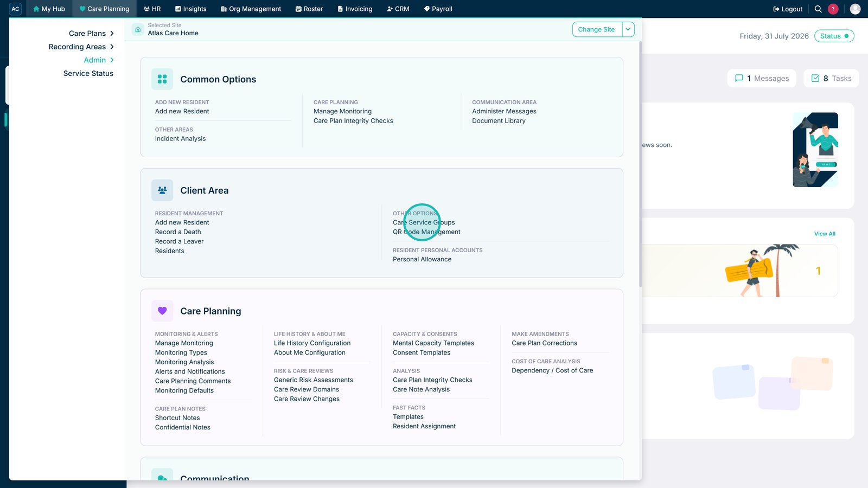868x488 pixels.
Task: Open About Me Configuration link
Action: pyautogui.click(x=309, y=352)
